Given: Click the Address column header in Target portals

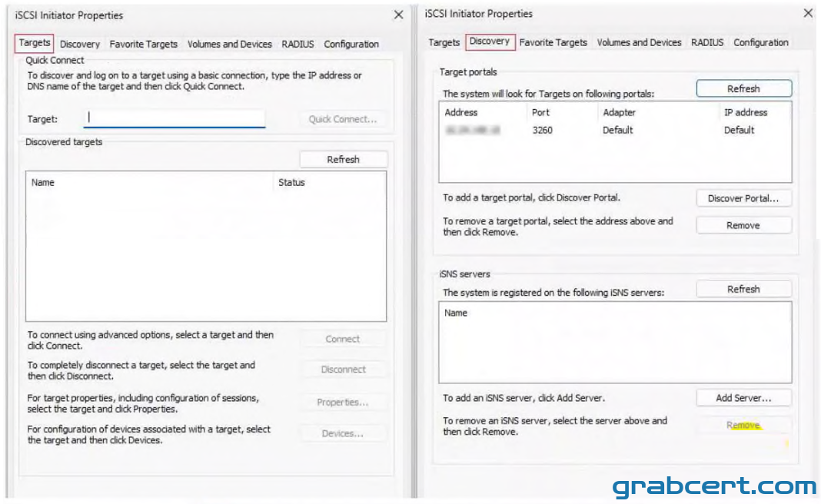Looking at the screenshot, I should 483,112.
